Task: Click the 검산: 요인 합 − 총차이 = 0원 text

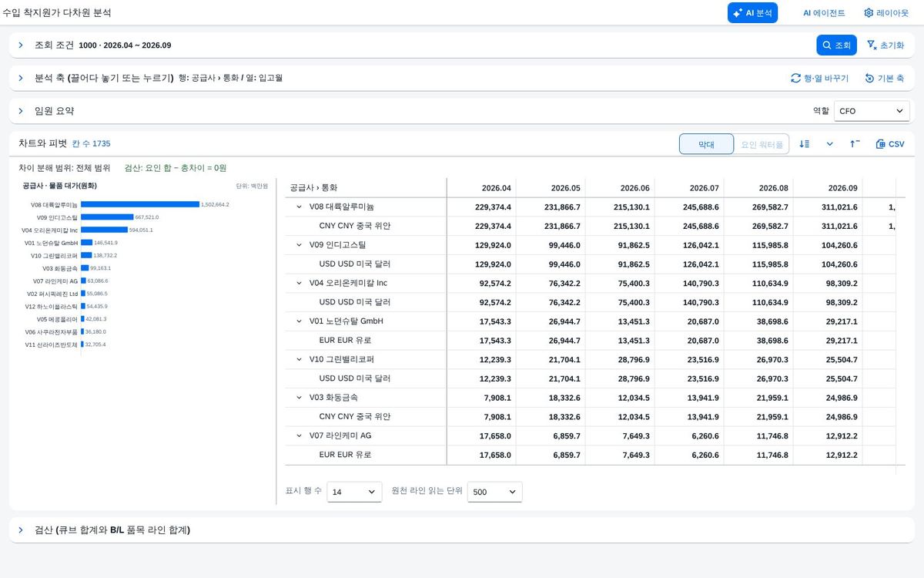Action: pos(175,167)
